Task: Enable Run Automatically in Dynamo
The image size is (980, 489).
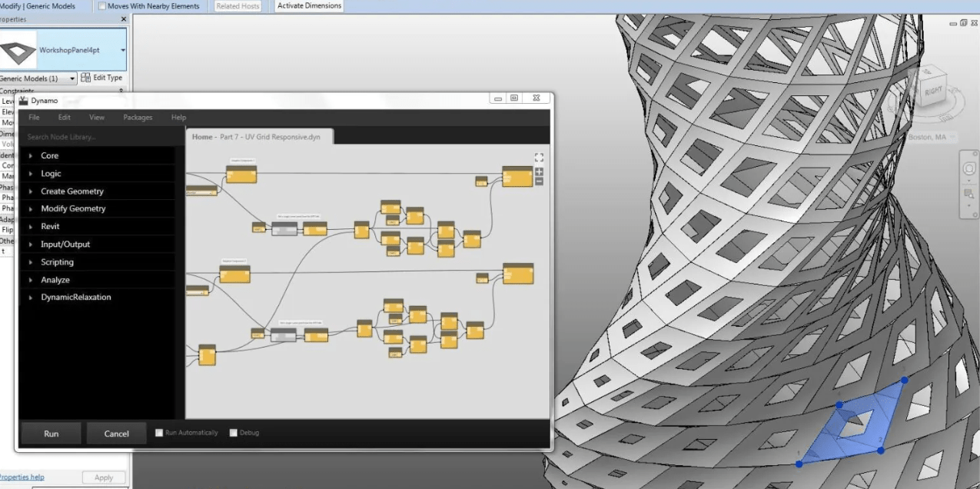Action: (158, 432)
